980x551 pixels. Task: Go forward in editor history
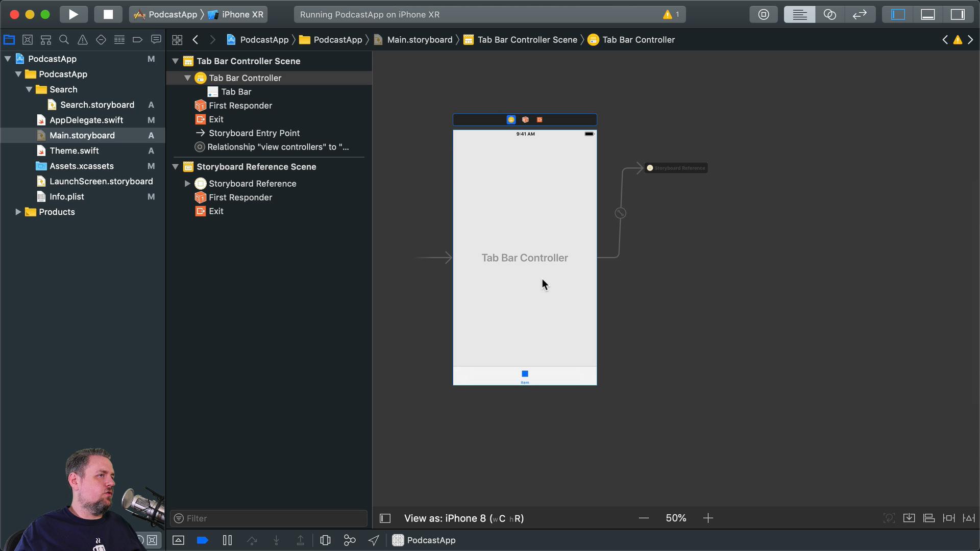click(x=213, y=40)
